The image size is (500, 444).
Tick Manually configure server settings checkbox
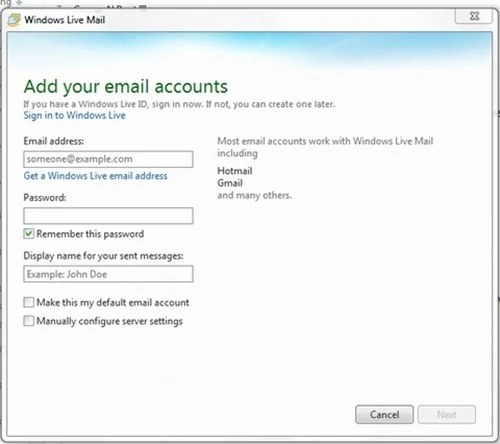pyautogui.click(x=29, y=321)
